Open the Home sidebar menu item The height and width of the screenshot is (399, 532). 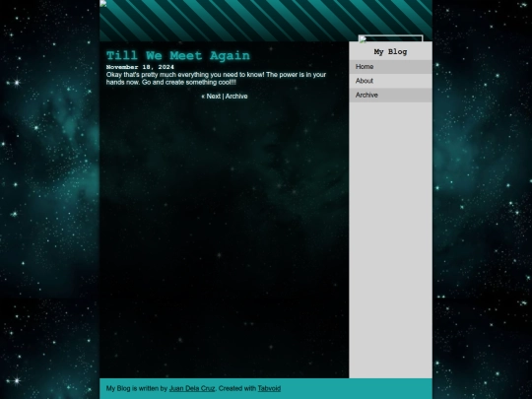pos(390,67)
